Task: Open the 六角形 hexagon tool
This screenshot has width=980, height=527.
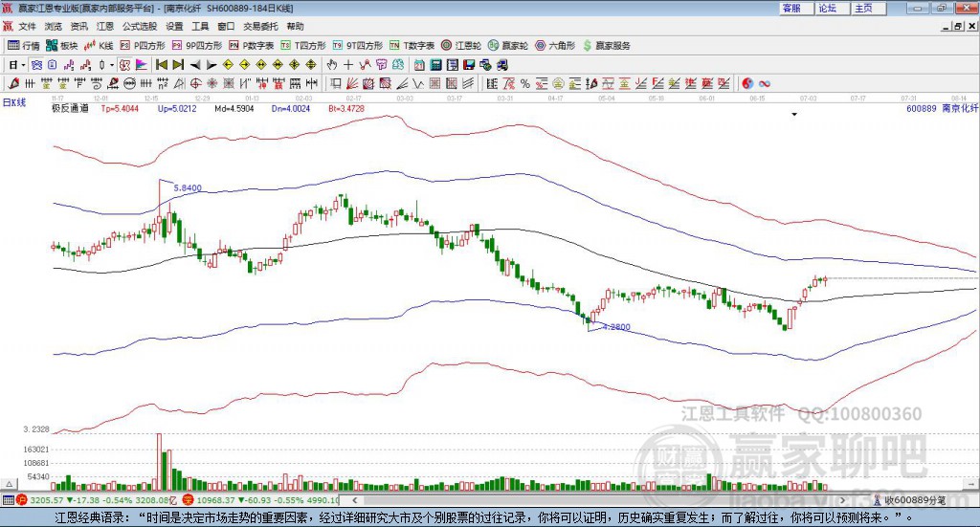Action: (555, 46)
